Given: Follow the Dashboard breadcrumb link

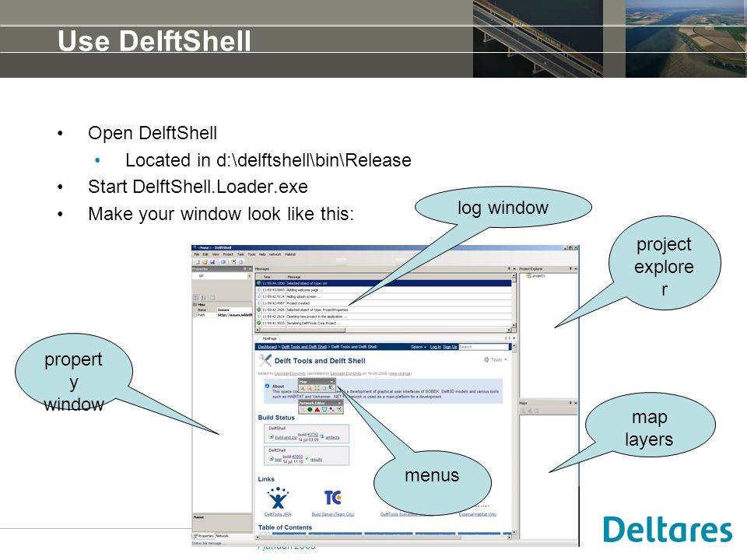Looking at the screenshot, I should click(267, 347).
